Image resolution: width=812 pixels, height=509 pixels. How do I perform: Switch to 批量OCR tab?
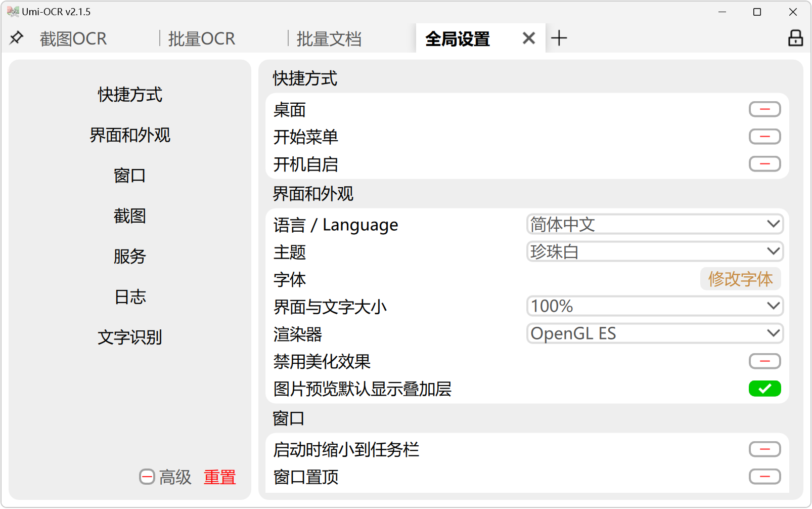pyautogui.click(x=202, y=38)
